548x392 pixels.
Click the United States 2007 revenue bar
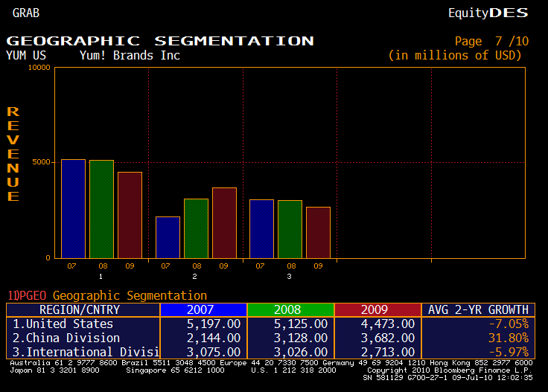(73, 208)
